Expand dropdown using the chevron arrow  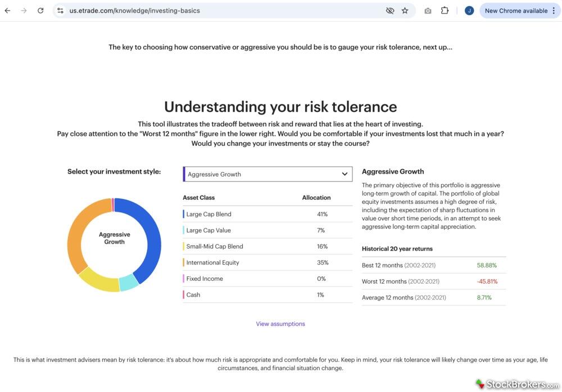(345, 174)
